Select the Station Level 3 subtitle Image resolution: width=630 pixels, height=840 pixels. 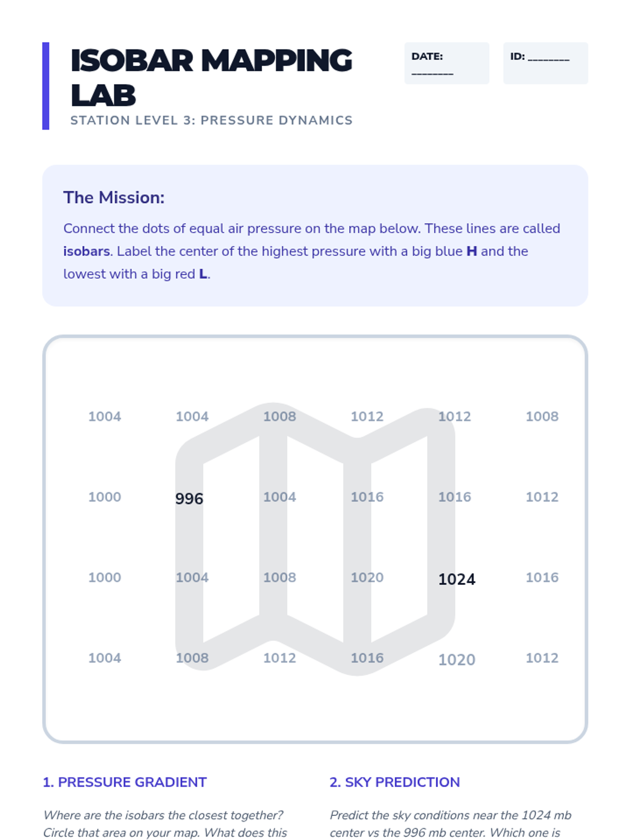click(211, 120)
